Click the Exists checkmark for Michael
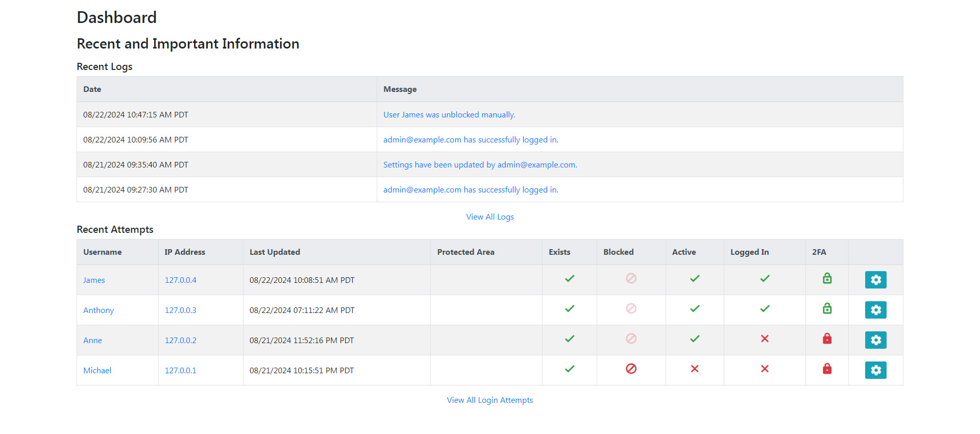The image size is (980, 434). pyautogui.click(x=570, y=369)
